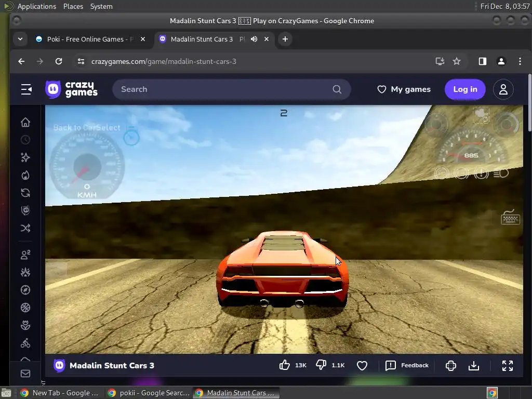Enter fullscreen mode
532x399 pixels.
pyautogui.click(x=508, y=365)
